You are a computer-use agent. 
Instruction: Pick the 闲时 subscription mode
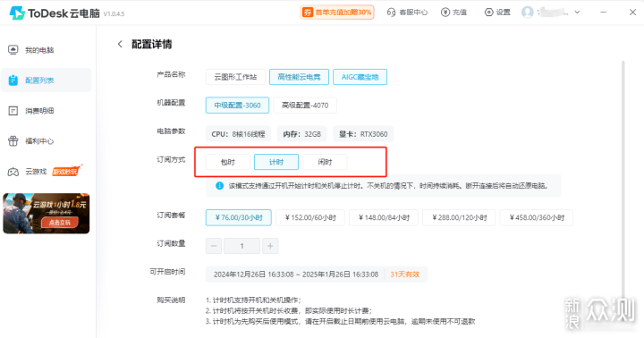tap(325, 162)
